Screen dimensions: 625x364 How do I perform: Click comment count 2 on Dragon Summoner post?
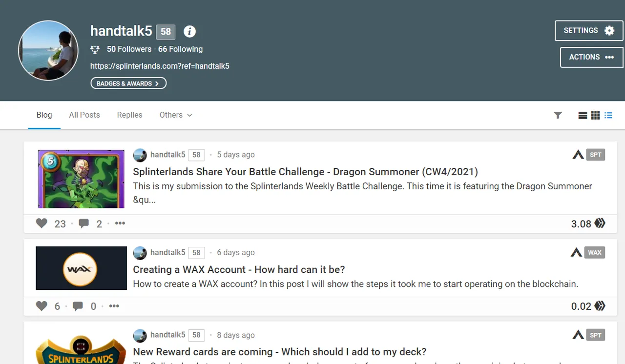click(99, 224)
